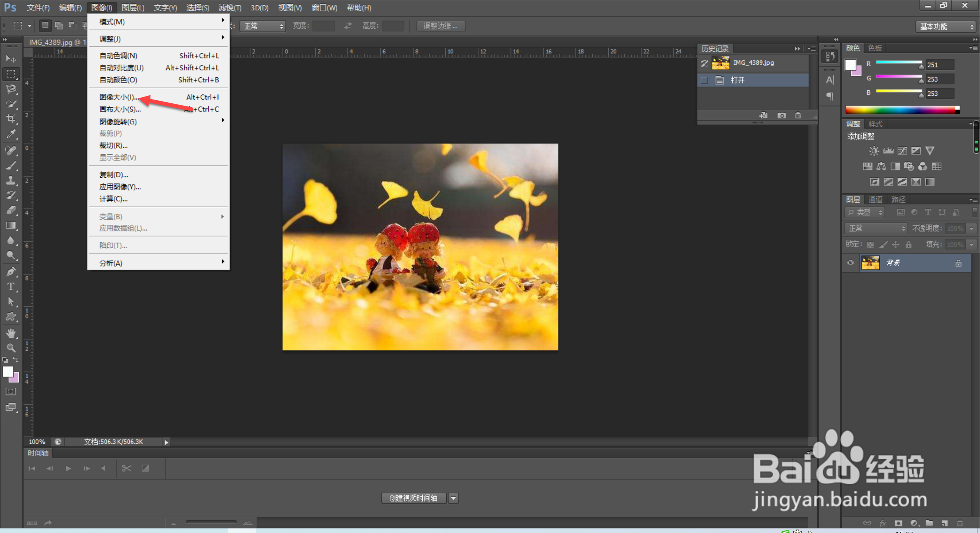Open dropdown arrow beside 创建视频时间轴
The image size is (980, 533).
453,498
